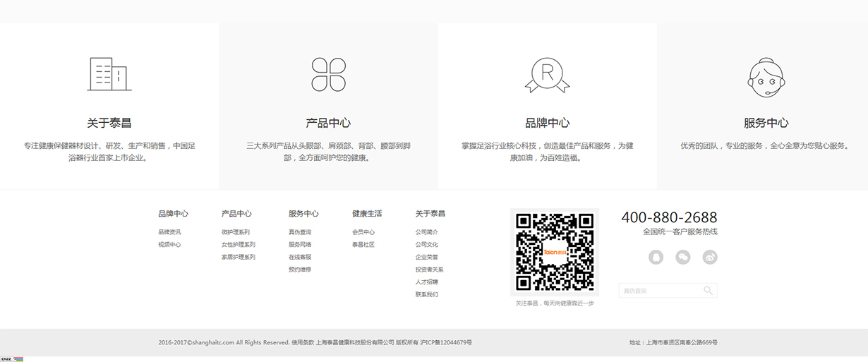Viewport: 868px width, 362px height.
Task: Visit the 泰昌社区 footer link
Action: tap(363, 245)
